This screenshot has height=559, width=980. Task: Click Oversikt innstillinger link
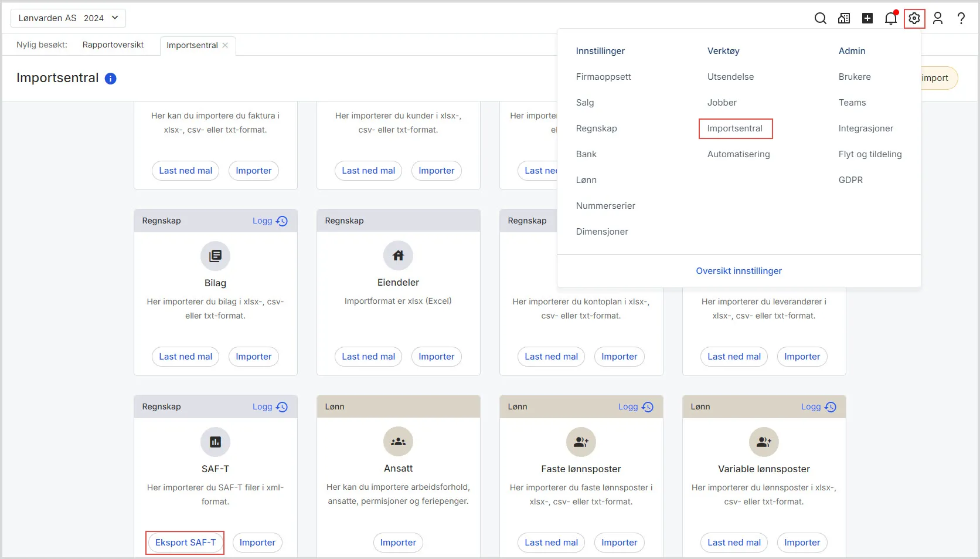click(739, 271)
